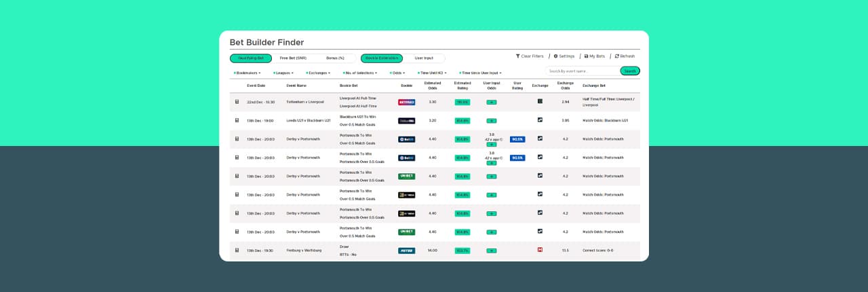This screenshot has height=292, width=868.
Task: Open calculator icon for Tottenham v Liverpool row
Action: pyautogui.click(x=237, y=102)
